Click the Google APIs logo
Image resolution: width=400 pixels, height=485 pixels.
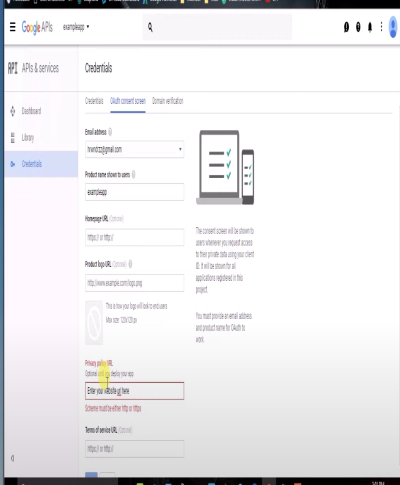coord(37,27)
